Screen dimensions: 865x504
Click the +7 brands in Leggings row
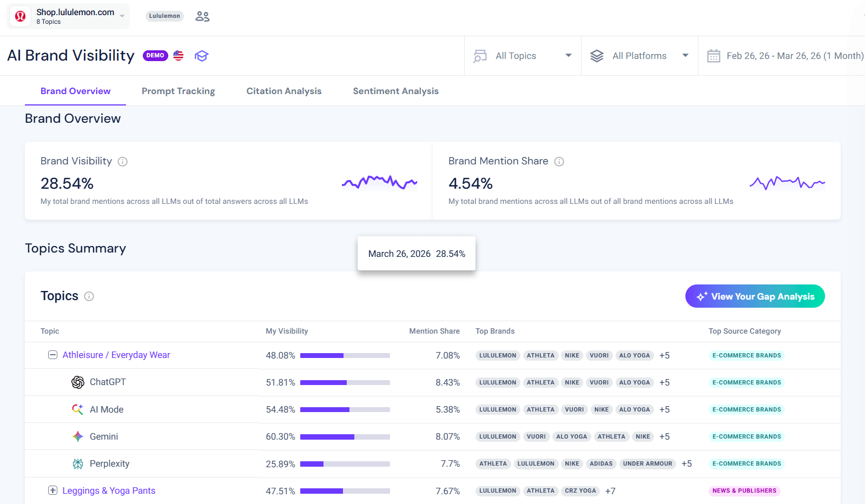(610, 491)
